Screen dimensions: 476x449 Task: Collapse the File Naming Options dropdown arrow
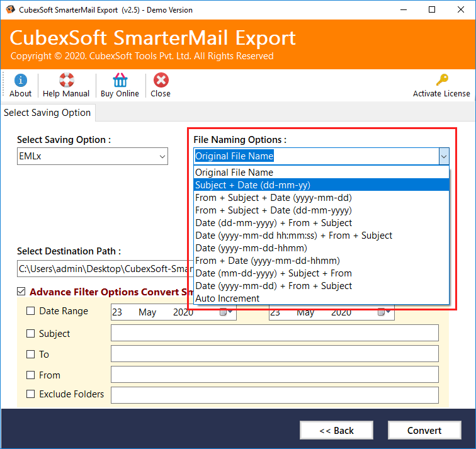(x=444, y=156)
